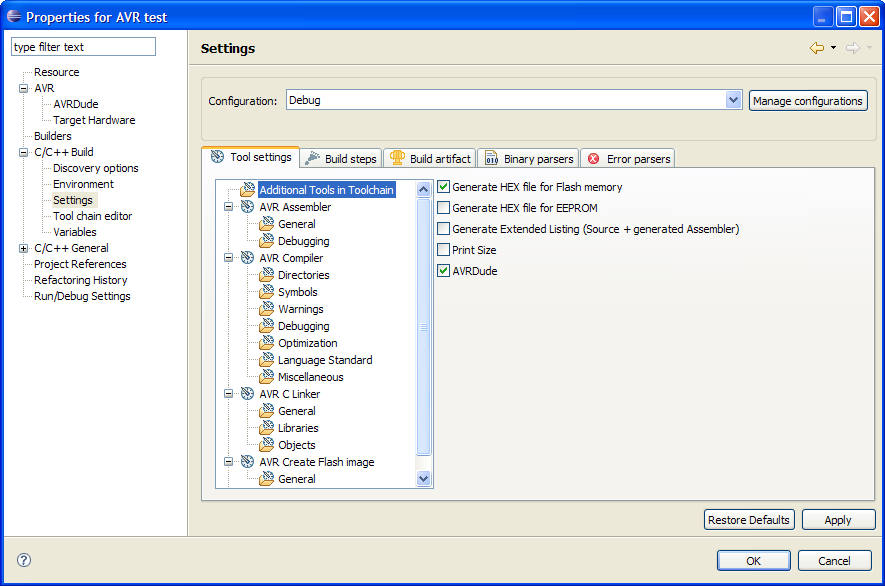Click the help question mark icon
Image resolution: width=885 pixels, height=586 pixels.
[x=24, y=560]
